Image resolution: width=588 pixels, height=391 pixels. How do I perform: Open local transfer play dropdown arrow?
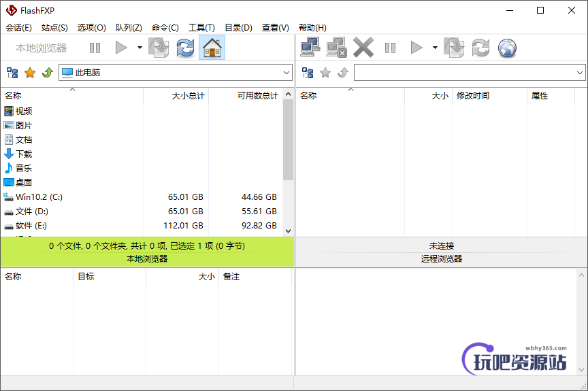[x=140, y=48]
